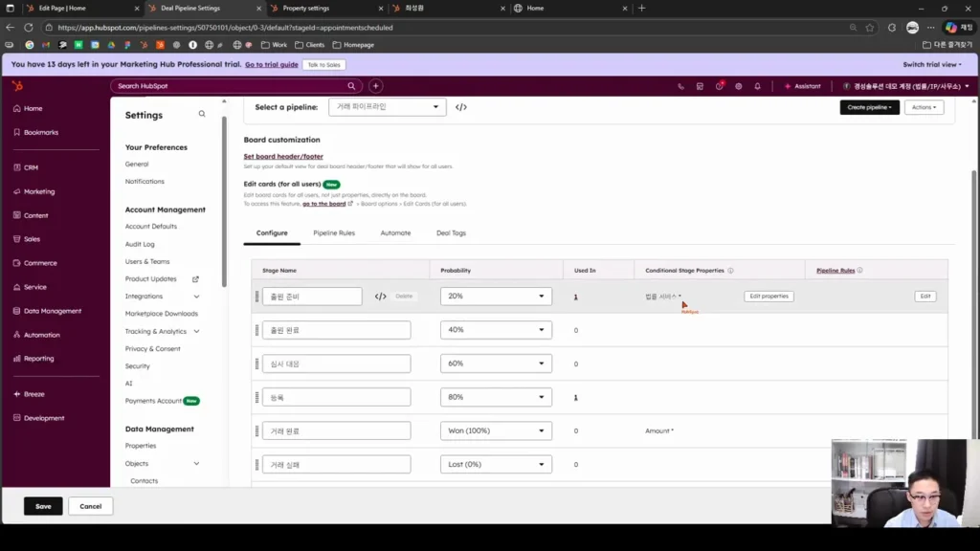Open Home in the left navigation
This screenshot has width=980, height=551.
28,109
